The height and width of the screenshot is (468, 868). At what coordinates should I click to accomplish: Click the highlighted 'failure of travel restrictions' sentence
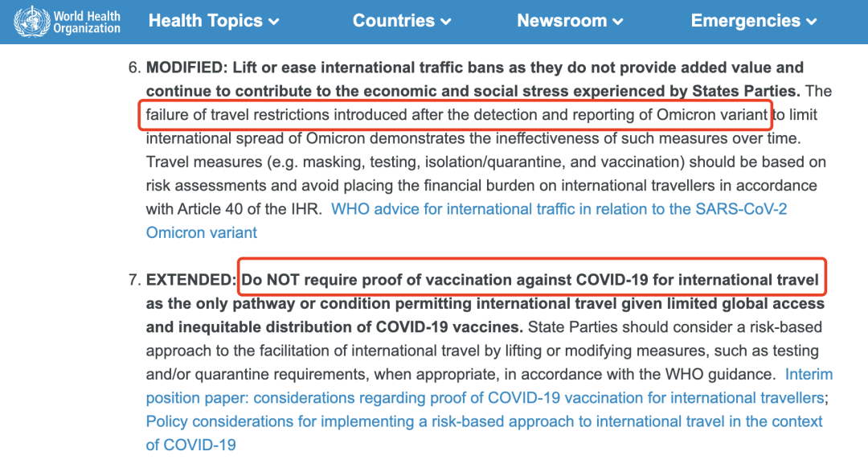pyautogui.click(x=457, y=115)
